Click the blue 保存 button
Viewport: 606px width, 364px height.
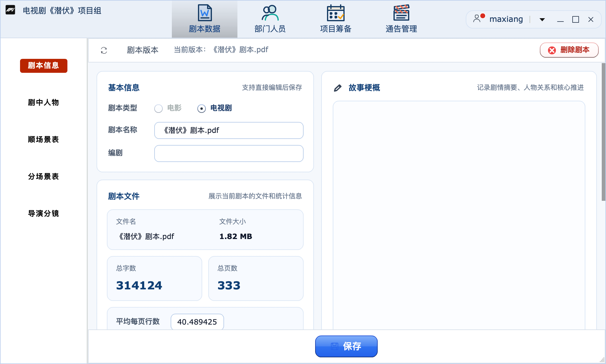click(x=346, y=346)
